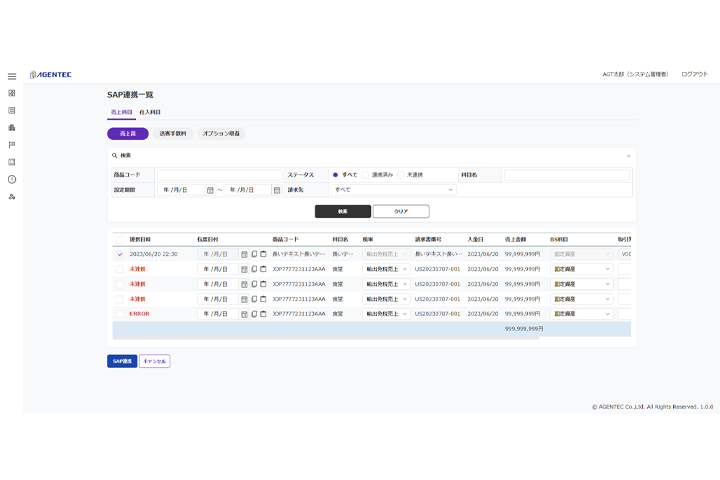Click the 商品コード input field
720x480 pixels.
coord(219,174)
